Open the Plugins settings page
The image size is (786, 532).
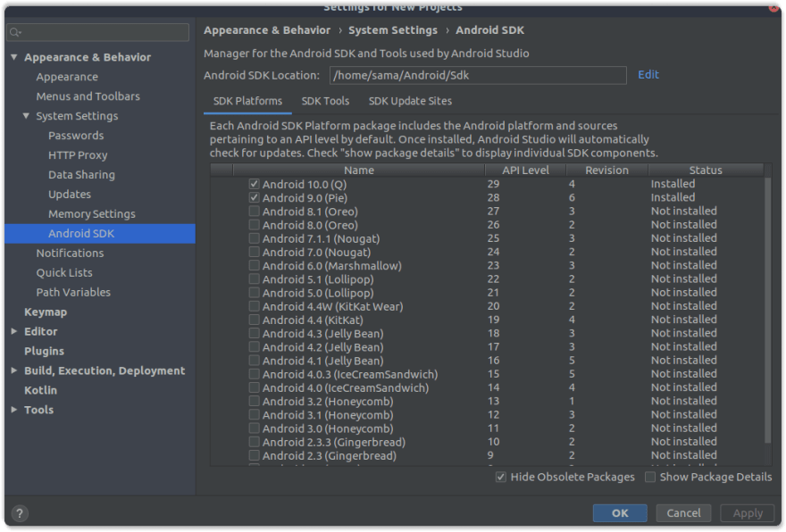tap(44, 351)
